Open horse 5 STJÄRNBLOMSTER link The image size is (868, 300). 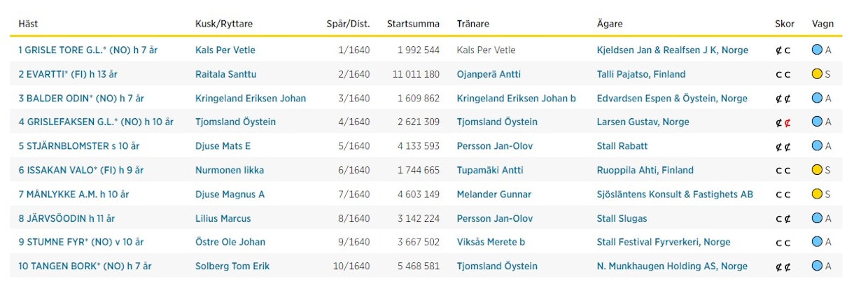78,146
